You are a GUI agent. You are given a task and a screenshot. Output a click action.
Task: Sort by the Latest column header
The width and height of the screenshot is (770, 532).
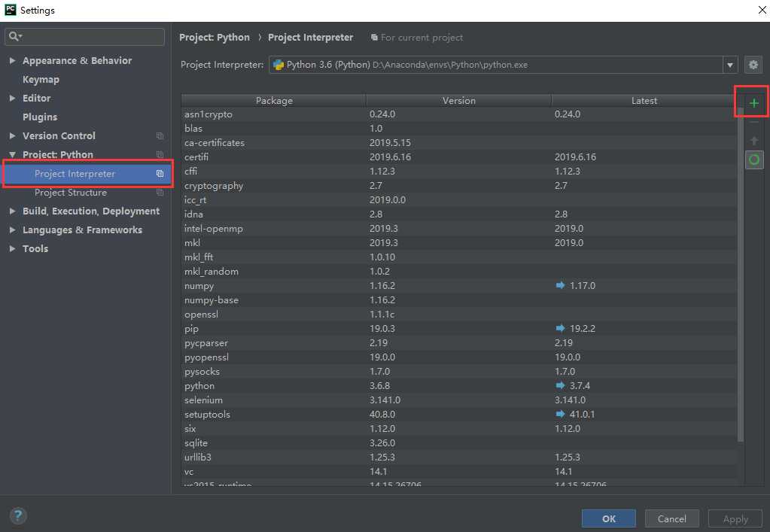click(x=644, y=101)
